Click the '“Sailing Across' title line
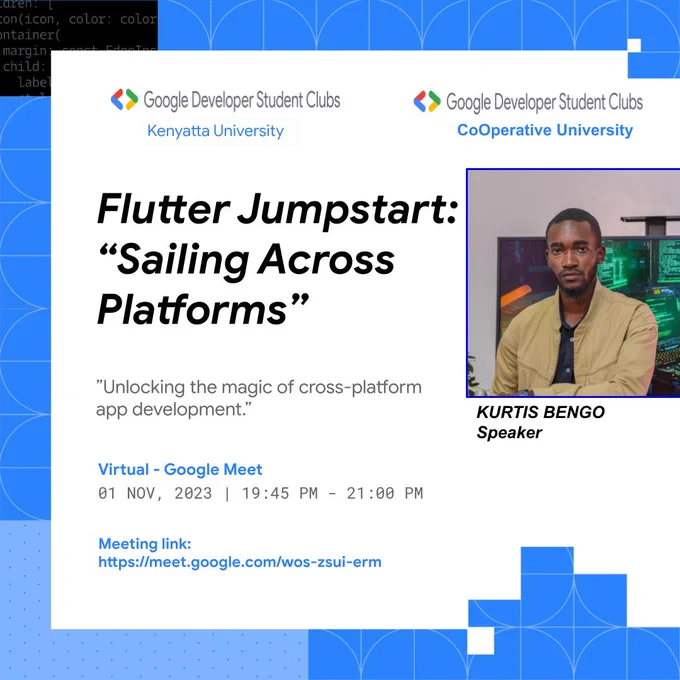Viewport: 680px width, 680px height. [x=247, y=261]
